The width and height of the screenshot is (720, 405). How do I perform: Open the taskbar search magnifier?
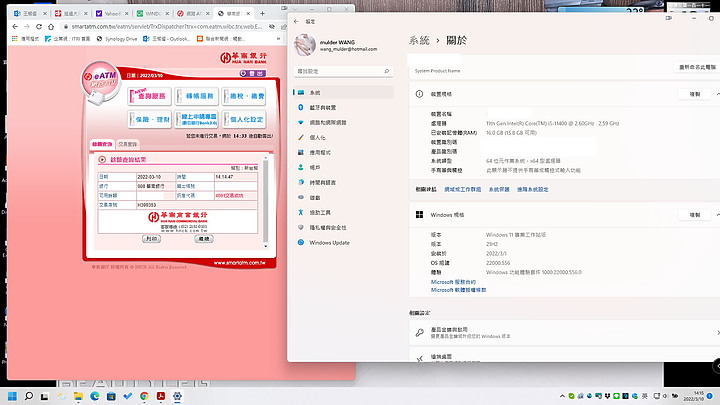28,396
